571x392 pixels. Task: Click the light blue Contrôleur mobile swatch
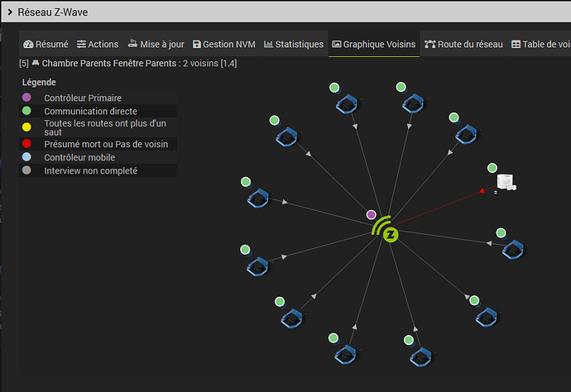26,157
